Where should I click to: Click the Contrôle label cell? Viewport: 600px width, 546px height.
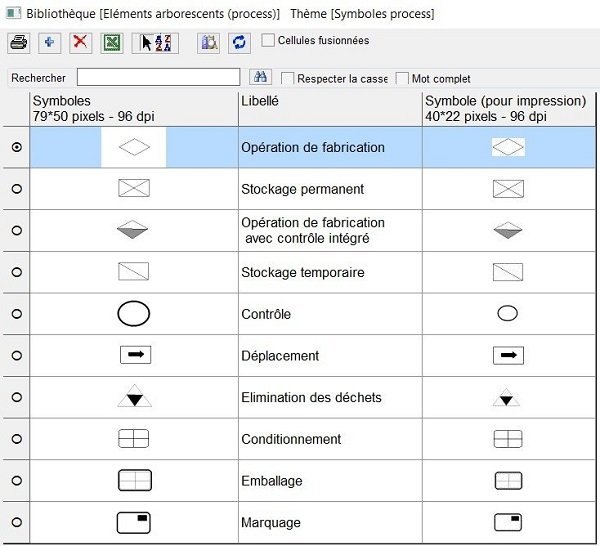coord(330,314)
